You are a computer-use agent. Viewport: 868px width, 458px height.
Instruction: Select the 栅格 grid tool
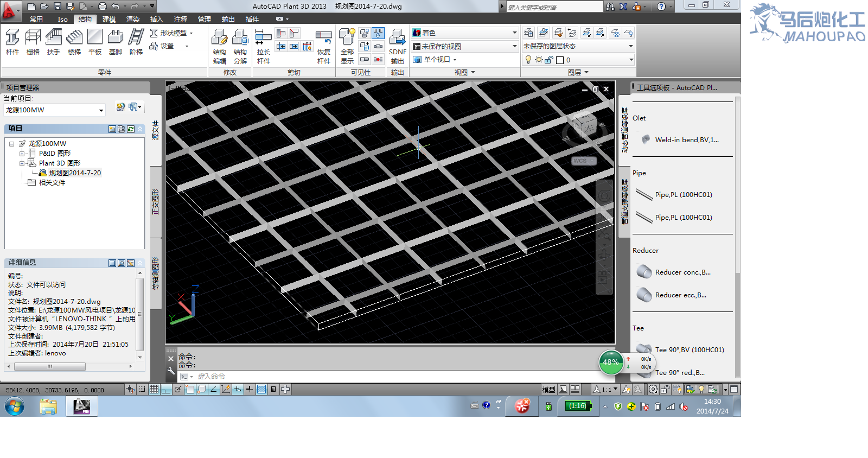tap(33, 42)
